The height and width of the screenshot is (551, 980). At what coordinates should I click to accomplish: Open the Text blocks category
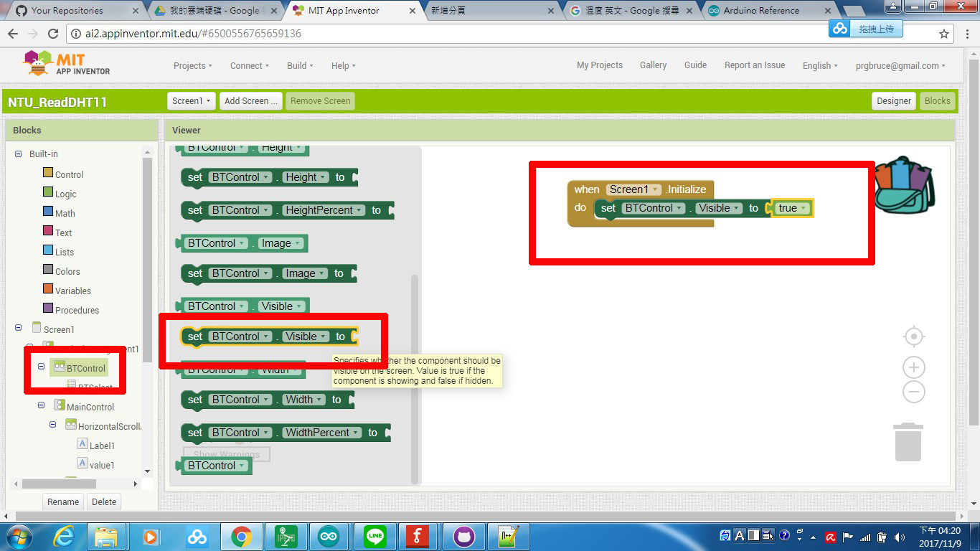(63, 232)
